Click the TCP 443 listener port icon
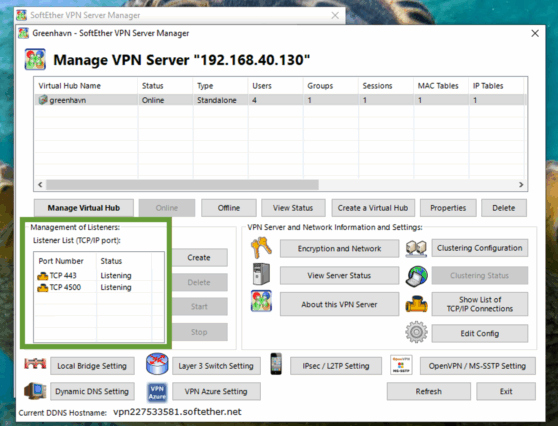558x426 pixels. point(42,276)
